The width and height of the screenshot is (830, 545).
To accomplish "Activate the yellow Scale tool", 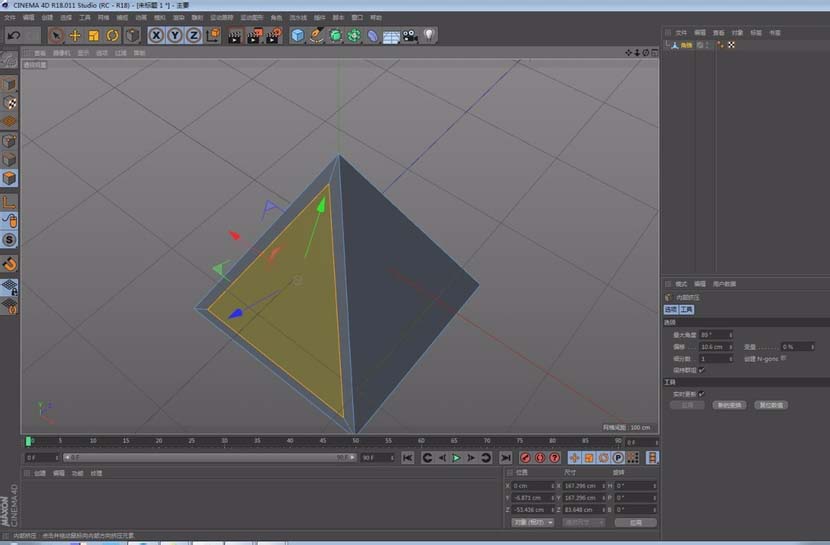I will [94, 35].
